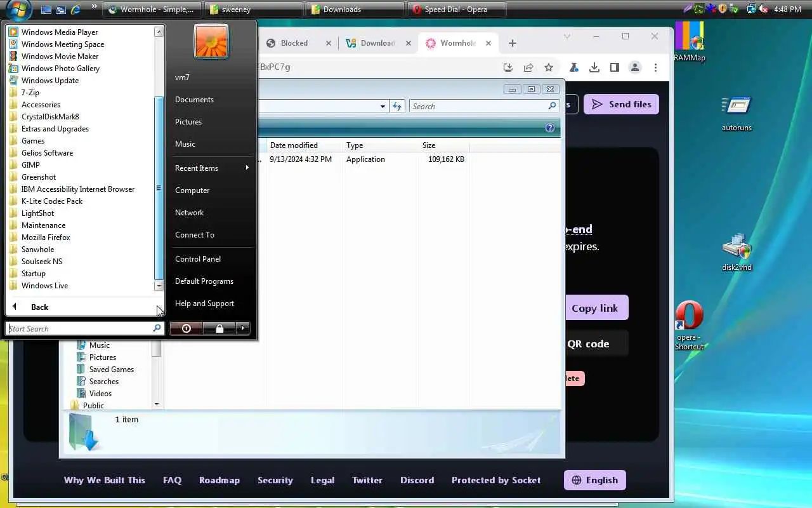The height and width of the screenshot is (508, 812).
Task: Switch to Speed Dial - Opera taskbar button
Action: click(457, 10)
